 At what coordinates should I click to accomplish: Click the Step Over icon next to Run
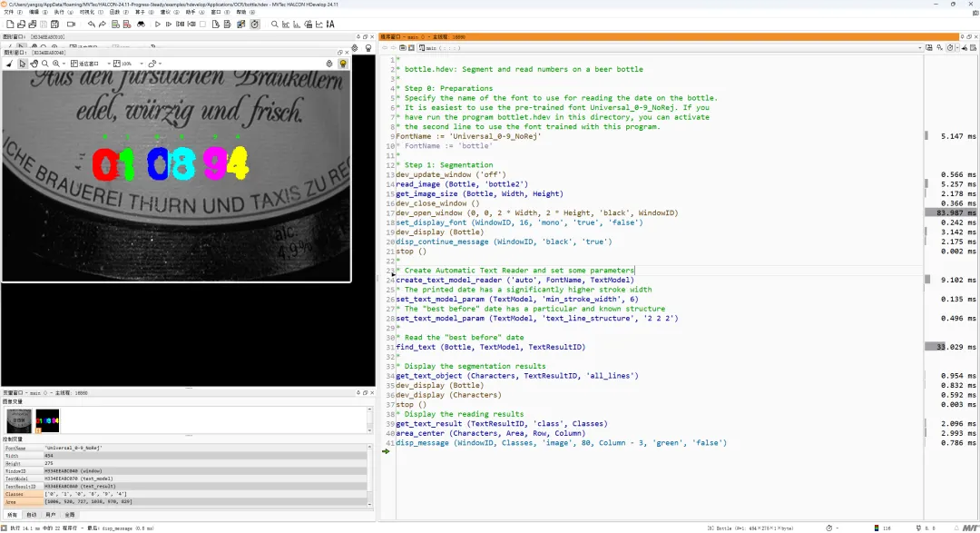click(x=169, y=25)
